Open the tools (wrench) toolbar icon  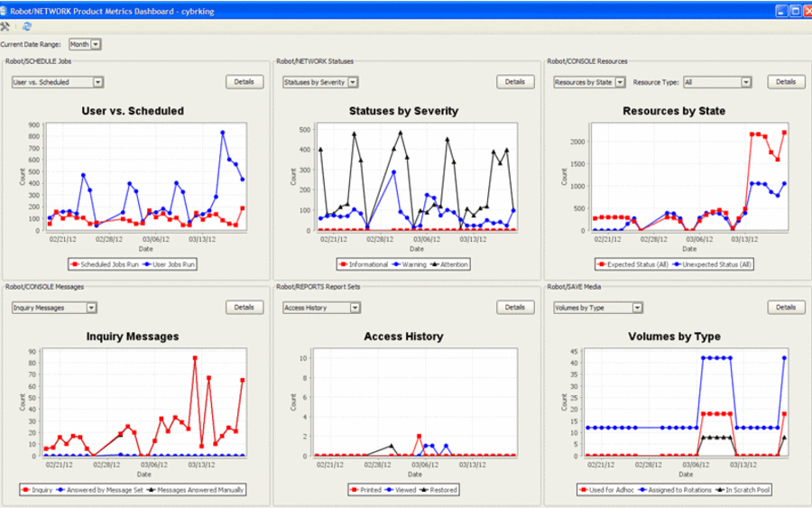click(5, 26)
